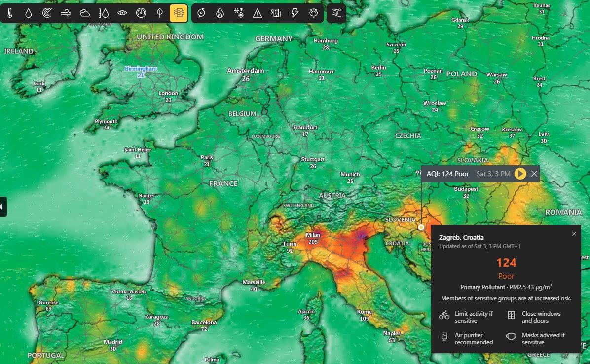This screenshot has width=590, height=364.
Task: Select the Clouds layer icon
Action: tap(85, 13)
